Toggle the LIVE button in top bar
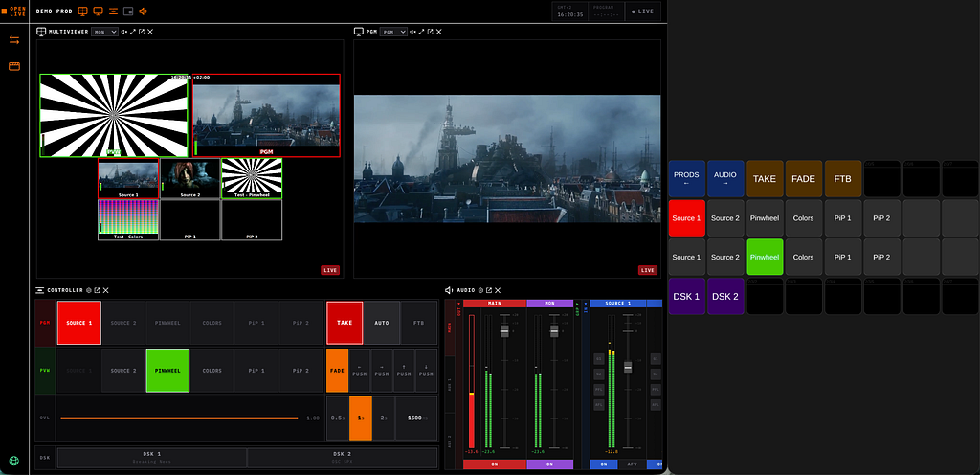Screen dimensions: 980x475 tap(642, 11)
